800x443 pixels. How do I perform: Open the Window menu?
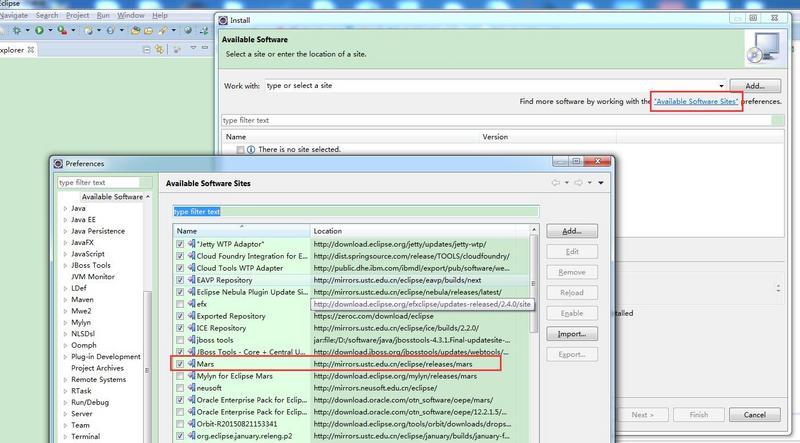pyautogui.click(x=131, y=15)
